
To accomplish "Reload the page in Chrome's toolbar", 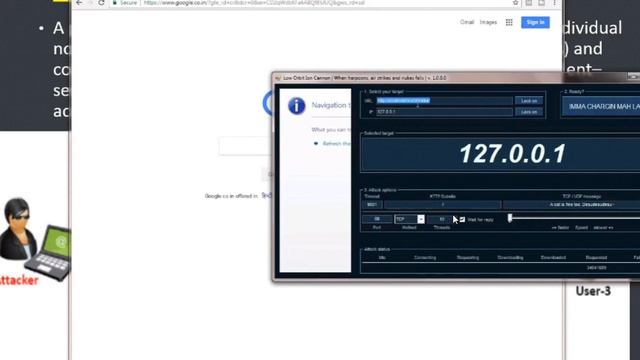I will (x=101, y=3).
